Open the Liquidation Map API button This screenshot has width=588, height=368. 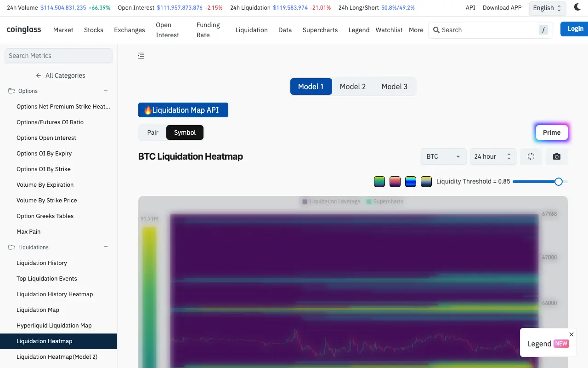tap(183, 110)
